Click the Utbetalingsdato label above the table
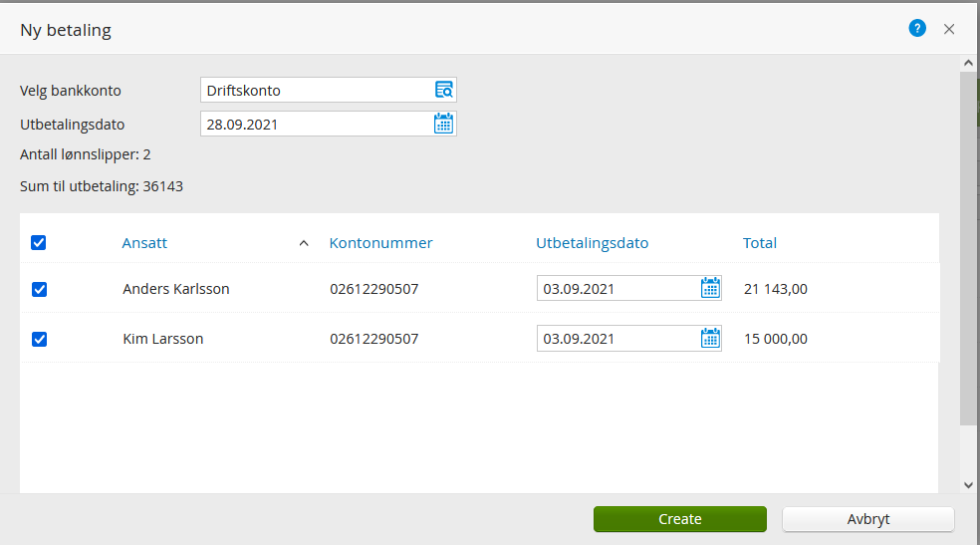Screen dimensions: 980x545 73,125
